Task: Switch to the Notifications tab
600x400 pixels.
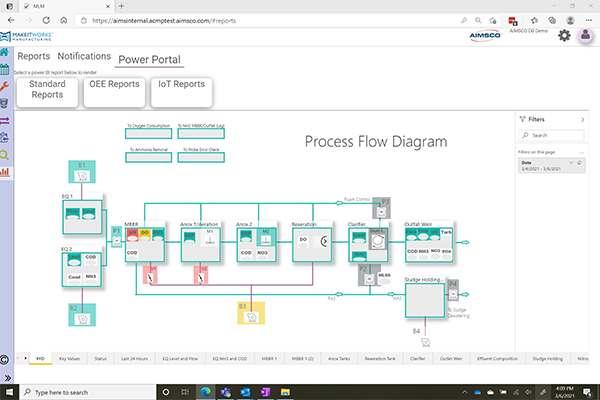Action: 84,56
